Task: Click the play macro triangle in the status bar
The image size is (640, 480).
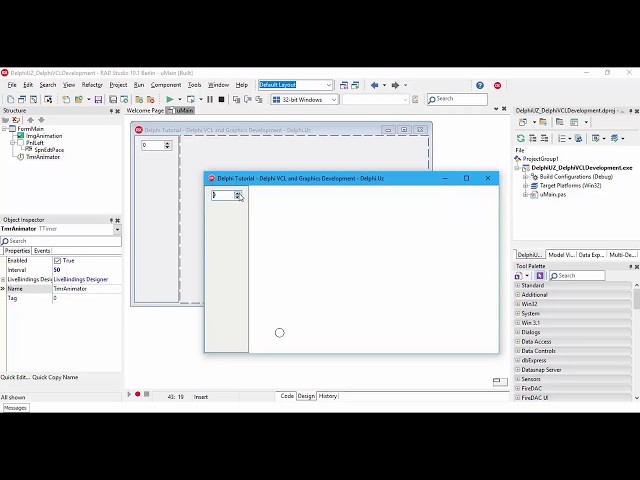Action: click(129, 394)
